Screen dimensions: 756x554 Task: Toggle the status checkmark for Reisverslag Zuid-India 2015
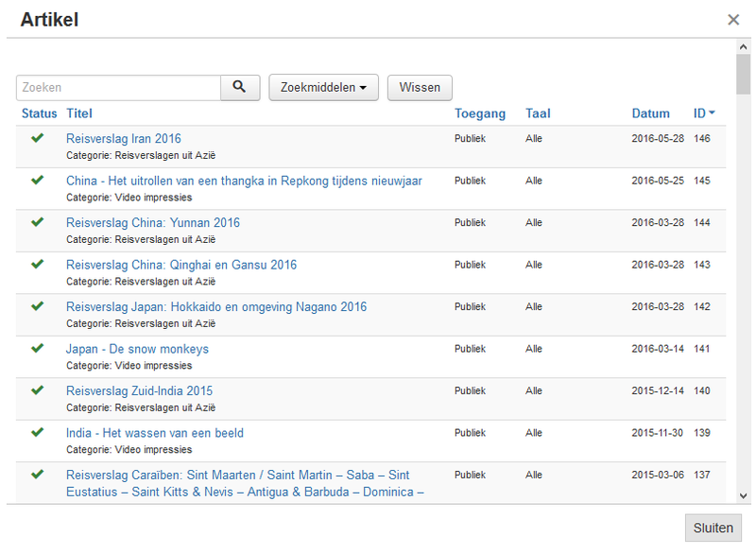[38, 390]
